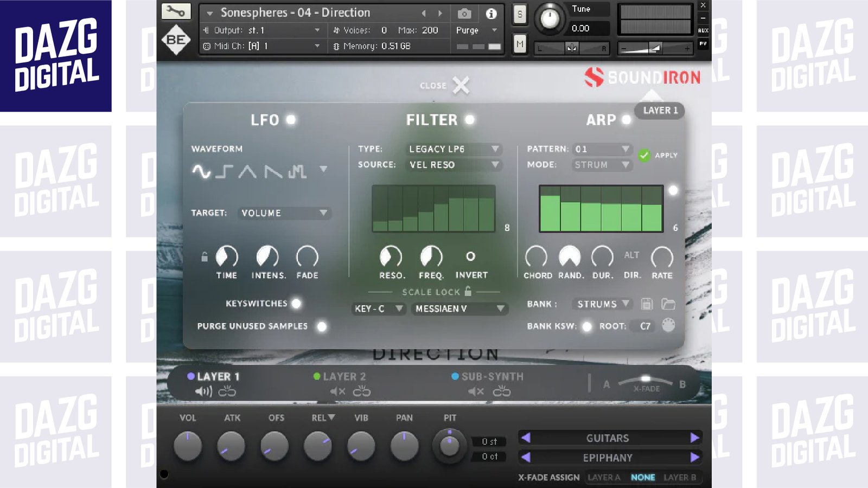Click the arp velocity step graph
868x488 pixels.
[601, 209]
